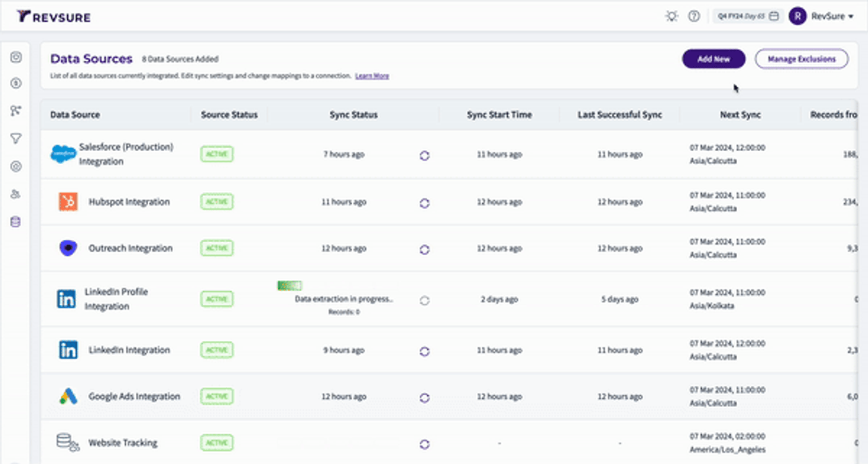
Task: Click the LinkedIn Profile extraction progress bar
Action: click(x=289, y=286)
